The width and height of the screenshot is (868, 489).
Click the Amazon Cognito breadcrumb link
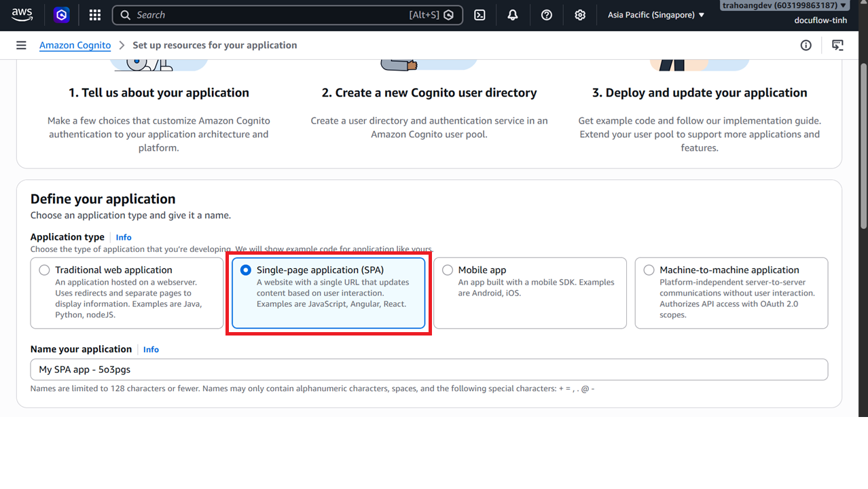[75, 46]
